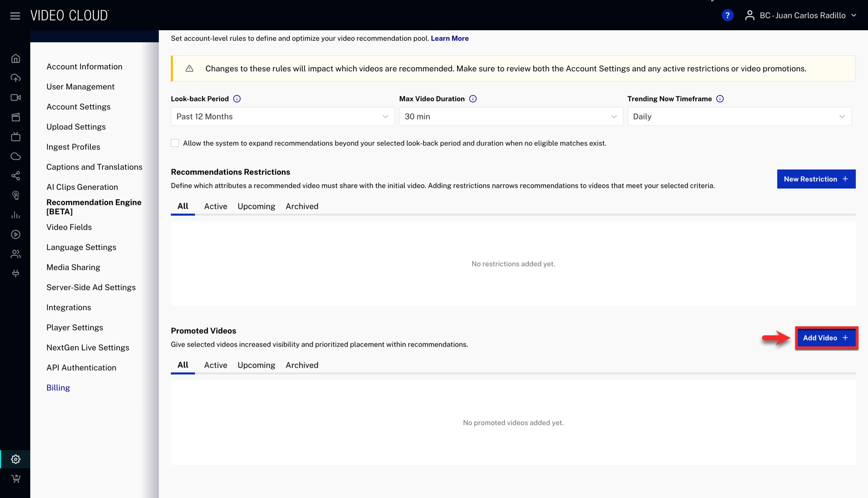The width and height of the screenshot is (868, 498).
Task: Expand the Look-back Period dropdown
Action: click(x=282, y=116)
